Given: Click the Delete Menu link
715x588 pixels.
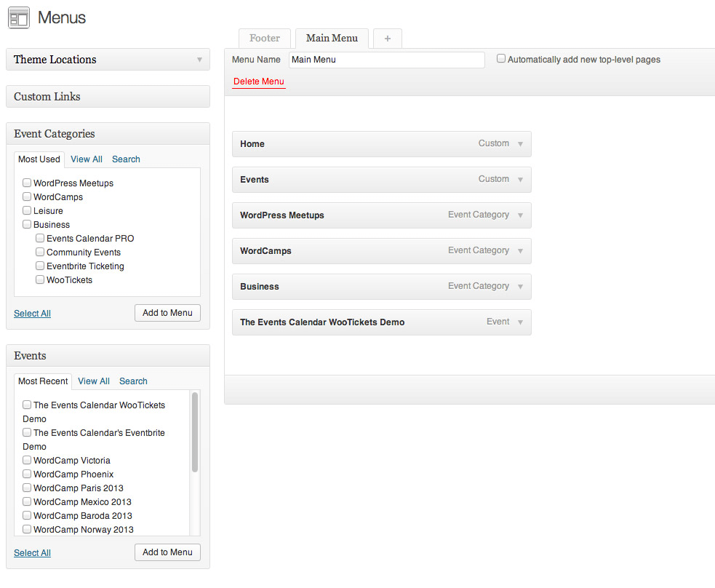Looking at the screenshot, I should [258, 82].
